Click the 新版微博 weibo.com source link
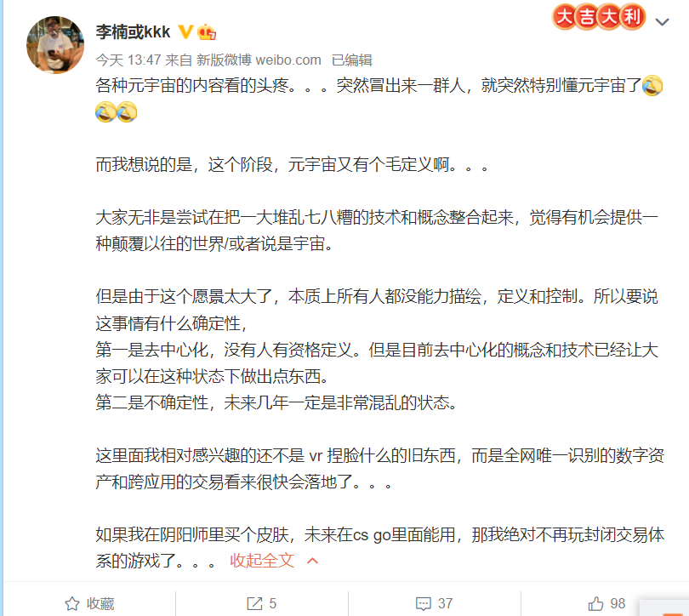This screenshot has height=616, width=689. (x=259, y=60)
